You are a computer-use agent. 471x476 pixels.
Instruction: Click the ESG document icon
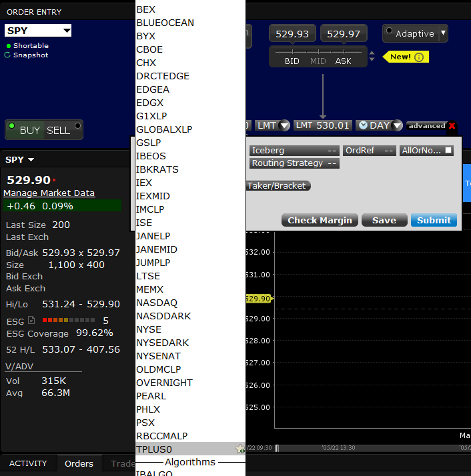(31, 321)
